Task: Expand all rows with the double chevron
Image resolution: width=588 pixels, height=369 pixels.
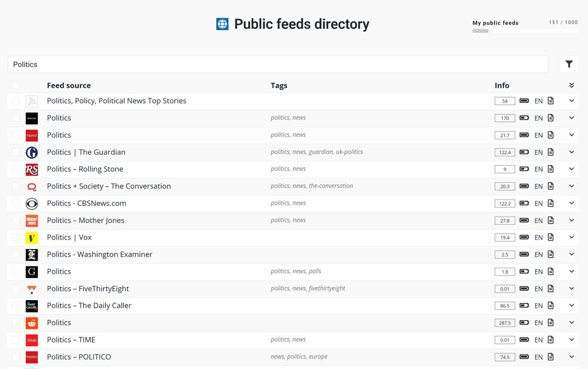Action: 572,85
